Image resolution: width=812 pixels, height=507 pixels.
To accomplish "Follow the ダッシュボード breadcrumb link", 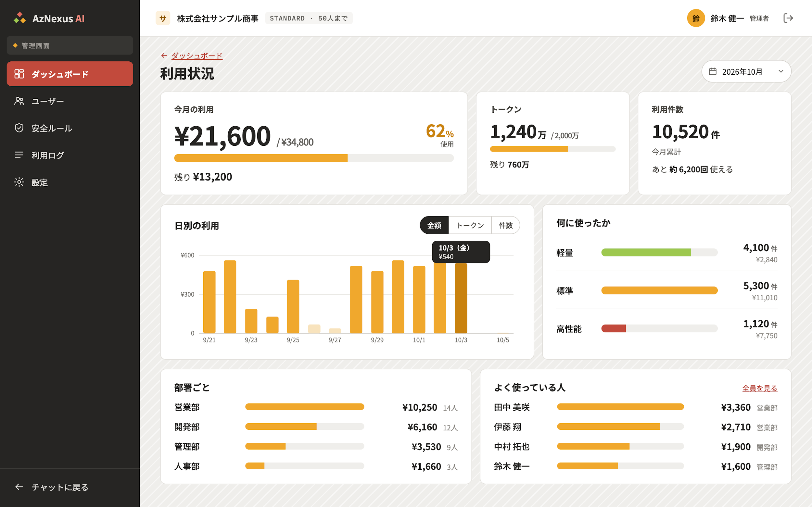I will coord(197,56).
